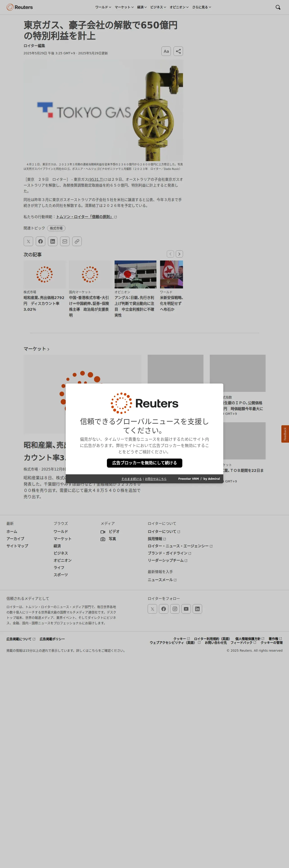Follow Reuters on YouTube in footer
289x868 pixels.
186,609
